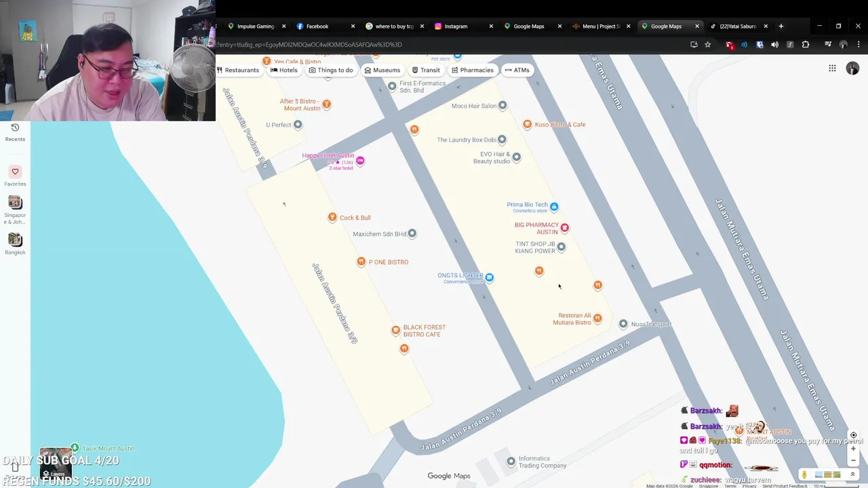
Task: Open the Chrome Extensions puzzle menu
Action: (806, 45)
